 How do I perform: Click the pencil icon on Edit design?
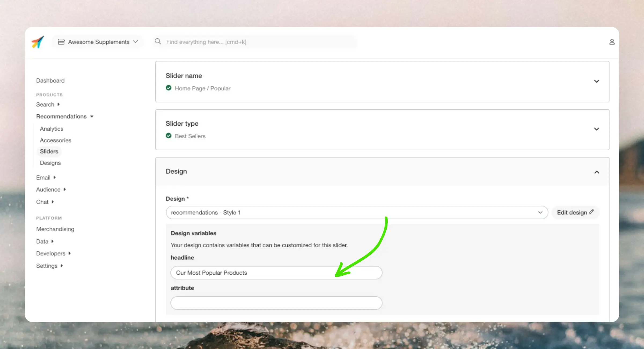point(591,212)
